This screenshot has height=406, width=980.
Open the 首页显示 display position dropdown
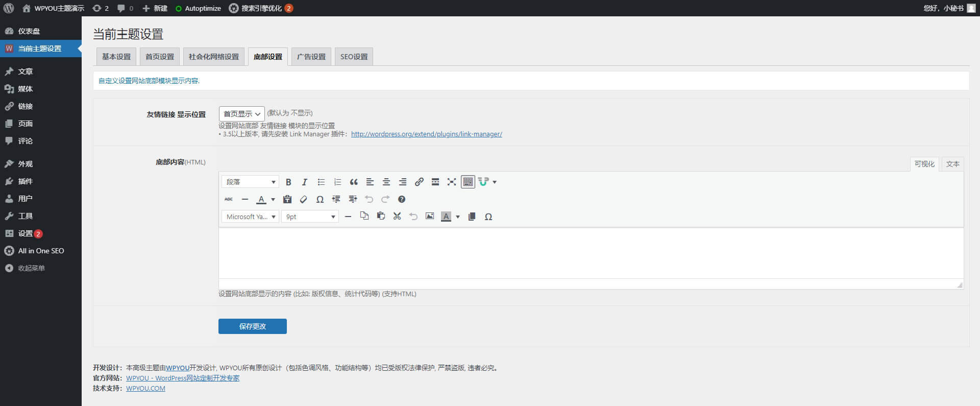[x=242, y=114]
